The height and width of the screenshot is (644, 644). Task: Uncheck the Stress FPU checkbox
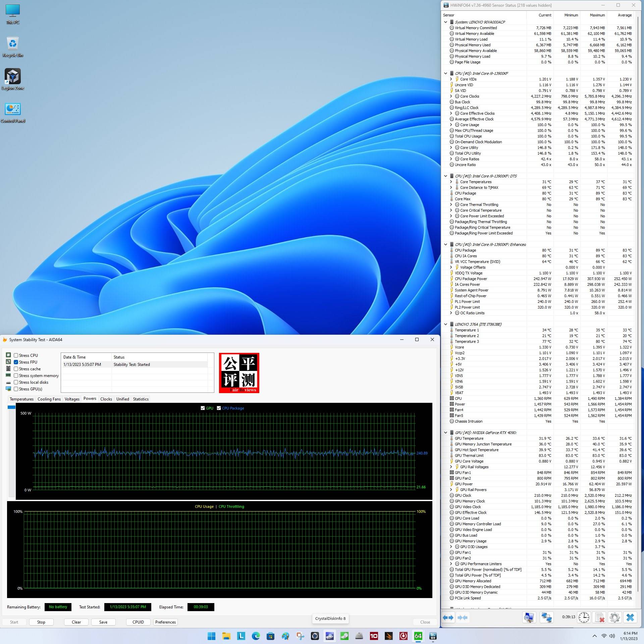click(16, 362)
